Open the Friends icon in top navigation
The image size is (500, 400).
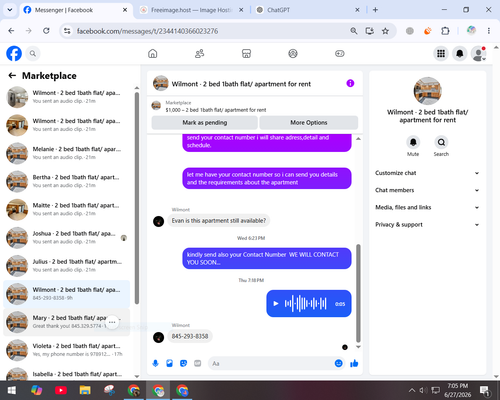click(199, 53)
